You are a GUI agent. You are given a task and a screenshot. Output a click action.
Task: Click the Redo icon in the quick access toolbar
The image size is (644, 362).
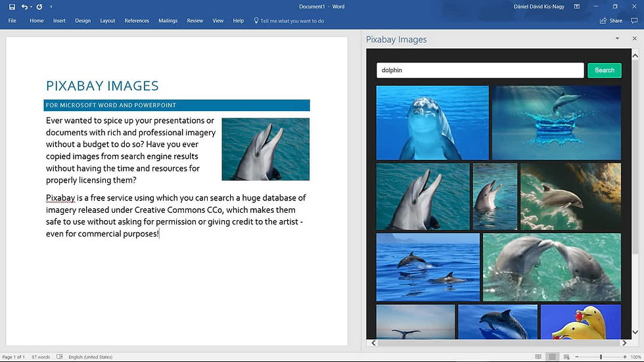click(39, 7)
